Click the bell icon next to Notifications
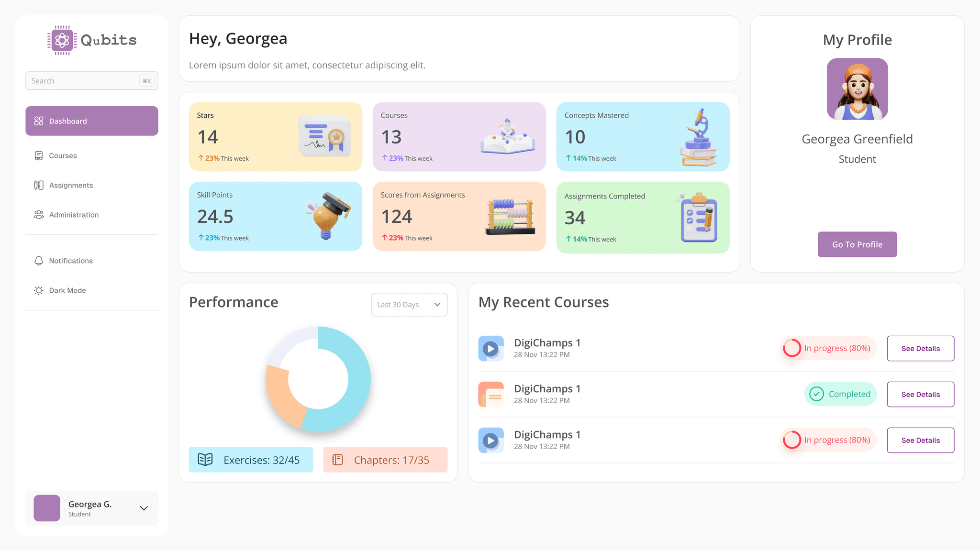 [x=39, y=261]
